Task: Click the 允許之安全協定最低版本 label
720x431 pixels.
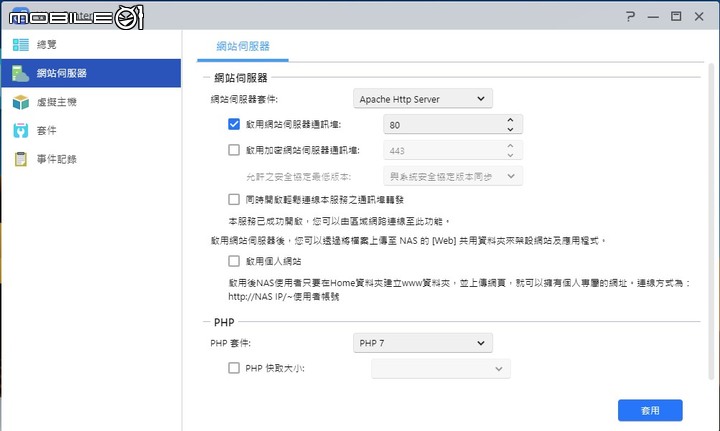Action: (298, 177)
